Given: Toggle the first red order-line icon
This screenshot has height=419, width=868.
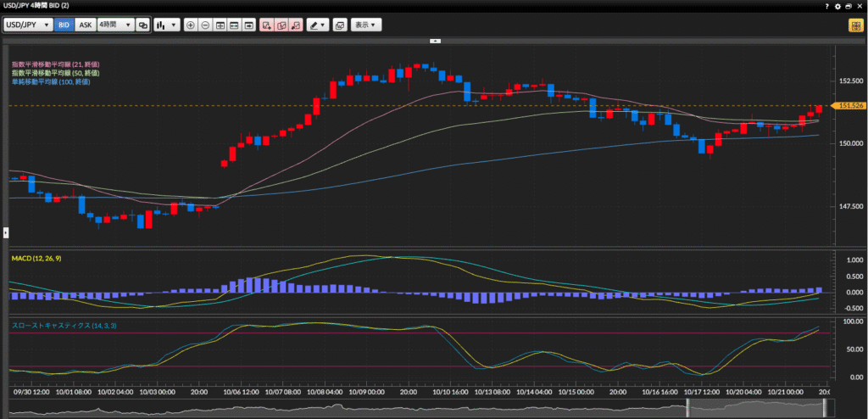Looking at the screenshot, I should tap(267, 25).
